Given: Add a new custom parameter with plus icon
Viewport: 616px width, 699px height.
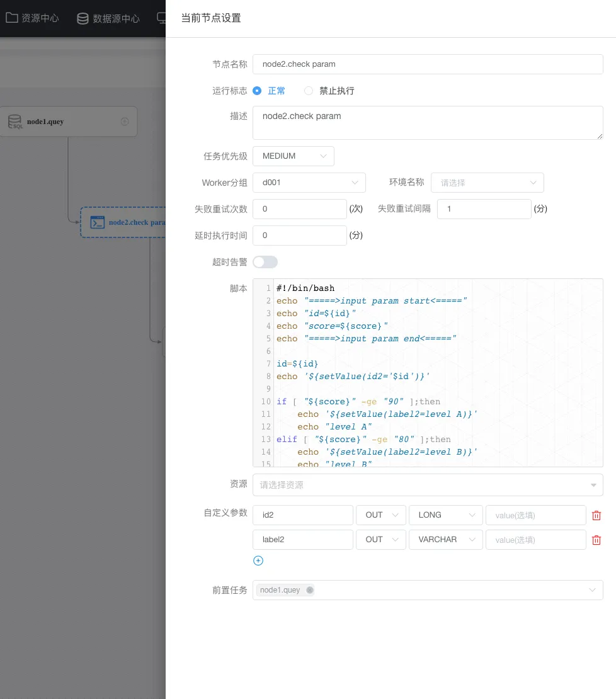Looking at the screenshot, I should pyautogui.click(x=258, y=560).
